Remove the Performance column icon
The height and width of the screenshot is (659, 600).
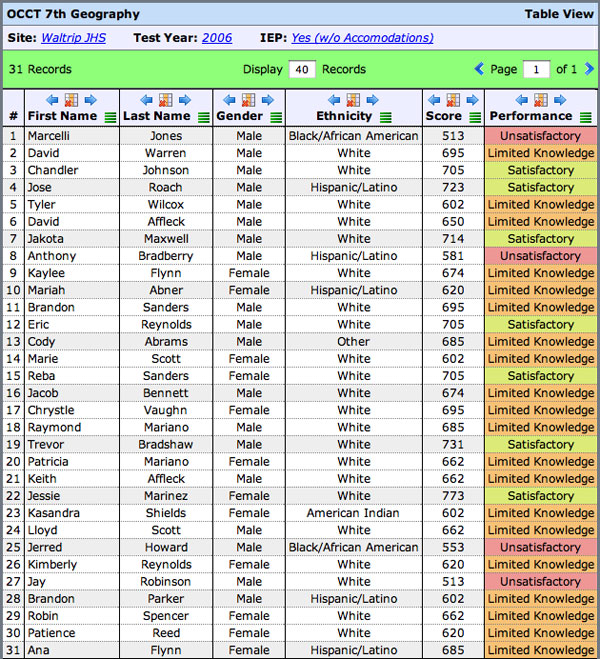pos(541,100)
